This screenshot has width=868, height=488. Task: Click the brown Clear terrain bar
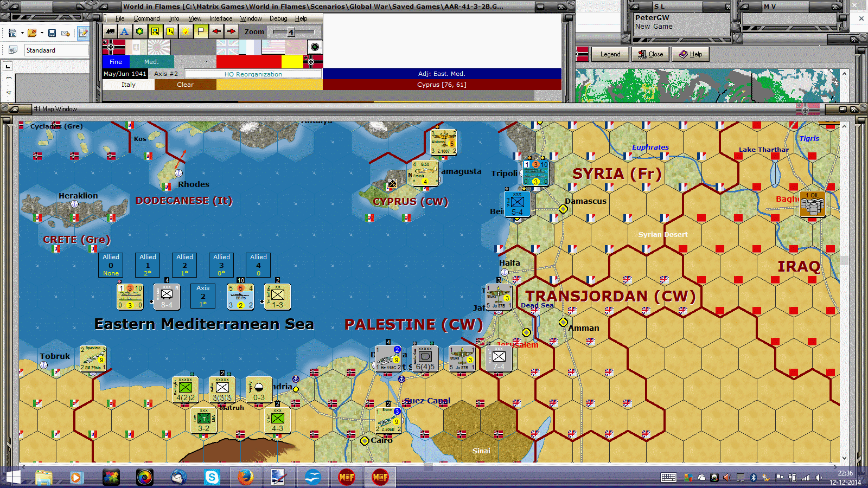tap(185, 85)
